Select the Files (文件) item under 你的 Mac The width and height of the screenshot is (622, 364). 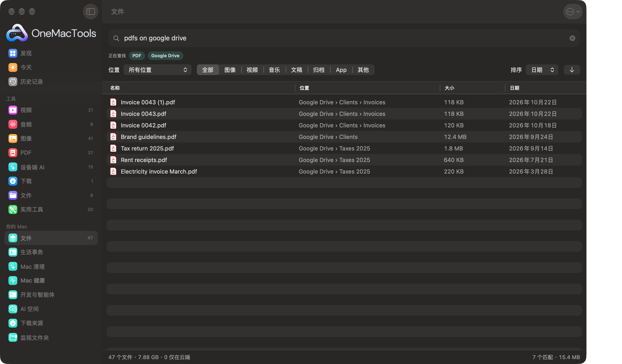click(x=51, y=238)
